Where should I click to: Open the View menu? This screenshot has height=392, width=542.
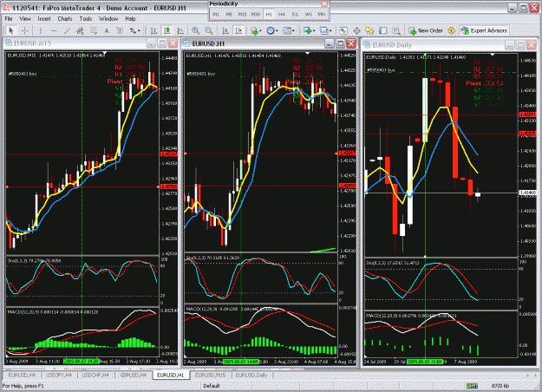(x=25, y=19)
